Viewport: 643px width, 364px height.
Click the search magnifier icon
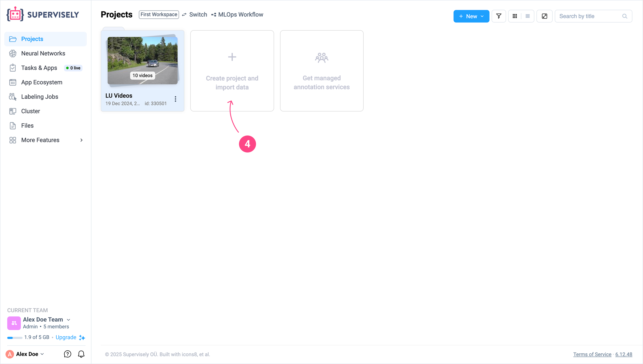[625, 16]
